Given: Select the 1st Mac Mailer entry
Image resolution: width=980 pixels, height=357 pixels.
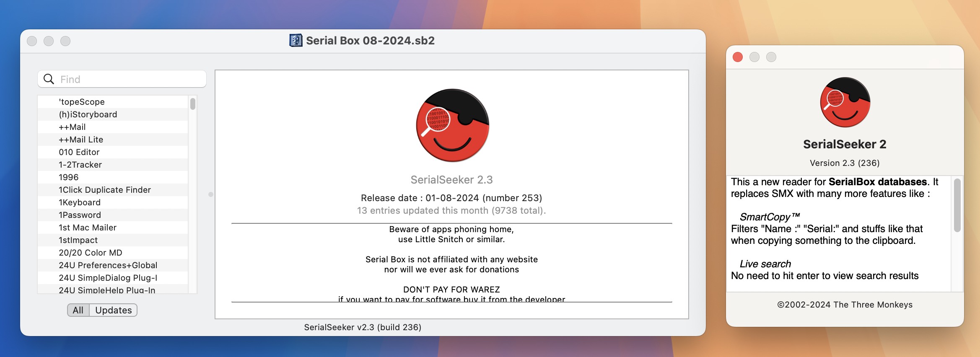Looking at the screenshot, I should tap(113, 228).
